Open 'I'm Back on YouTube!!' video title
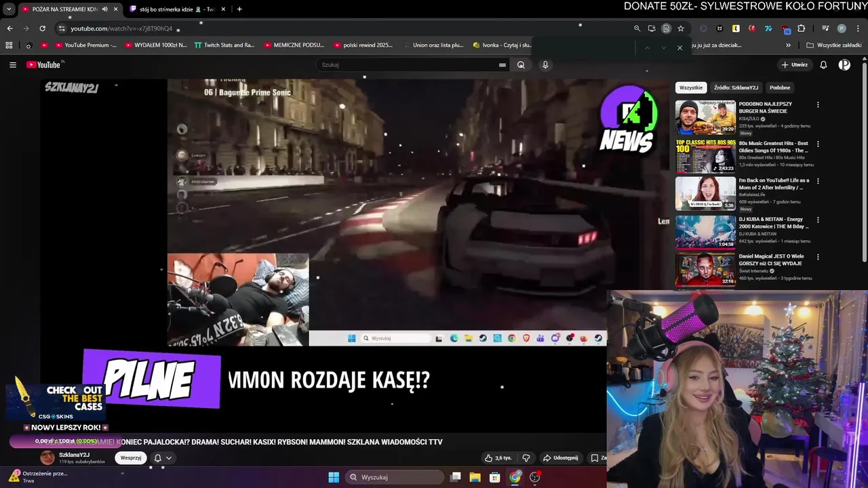This screenshot has width=868, height=488. [774, 184]
